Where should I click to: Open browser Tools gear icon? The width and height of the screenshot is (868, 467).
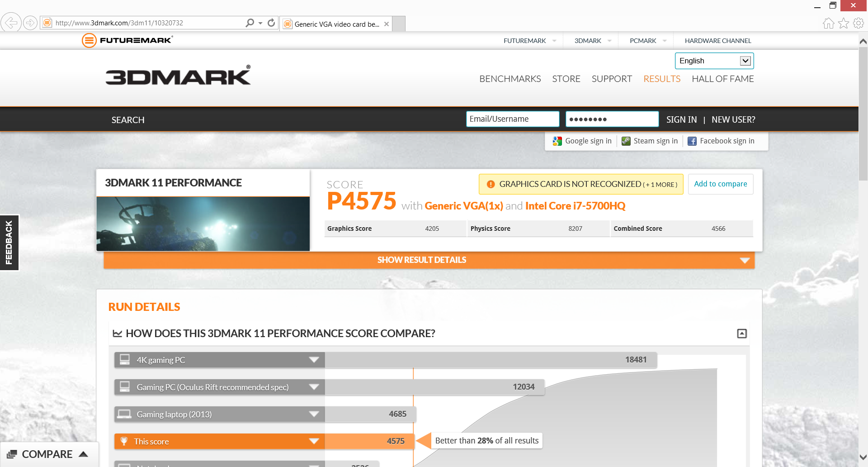(x=859, y=23)
